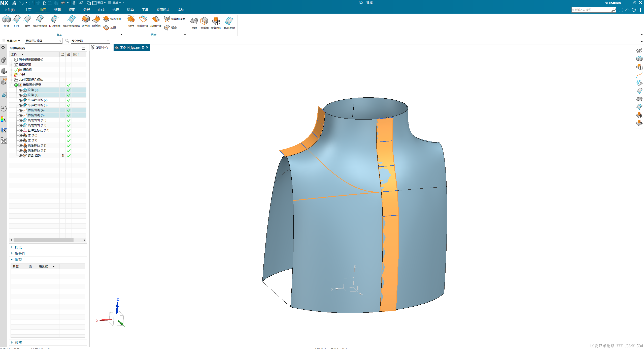
Task: Select the 直纹 ruled surface tool
Action: click(x=27, y=21)
